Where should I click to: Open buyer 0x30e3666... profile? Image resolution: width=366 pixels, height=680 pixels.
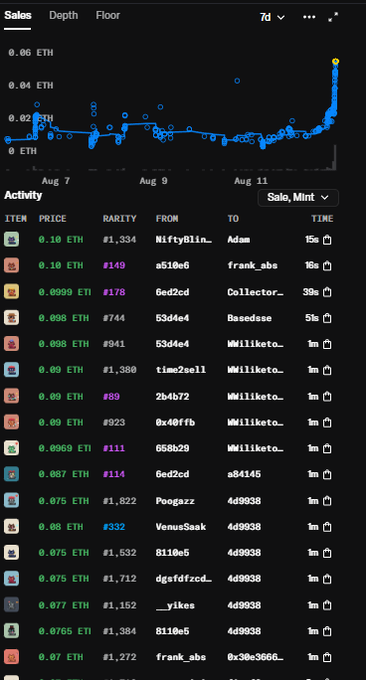pos(255,657)
